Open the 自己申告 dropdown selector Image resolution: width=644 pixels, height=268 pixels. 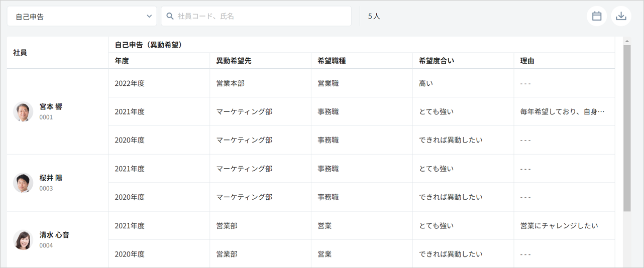pos(82,16)
